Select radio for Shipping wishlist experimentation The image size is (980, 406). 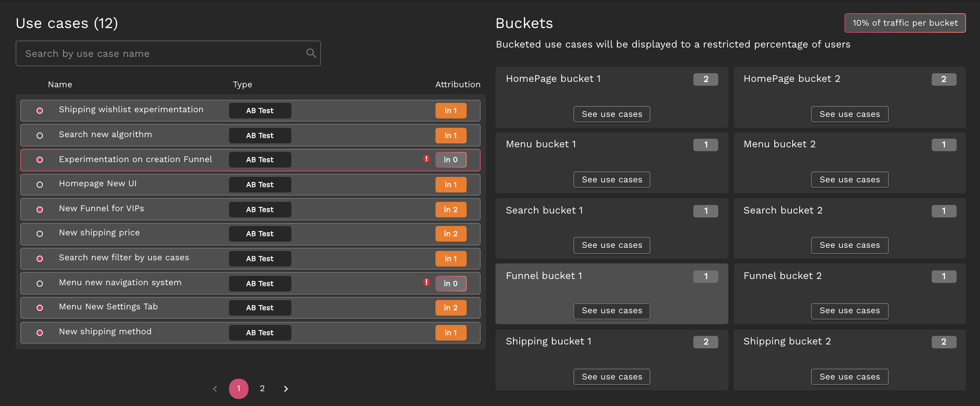coord(40,111)
